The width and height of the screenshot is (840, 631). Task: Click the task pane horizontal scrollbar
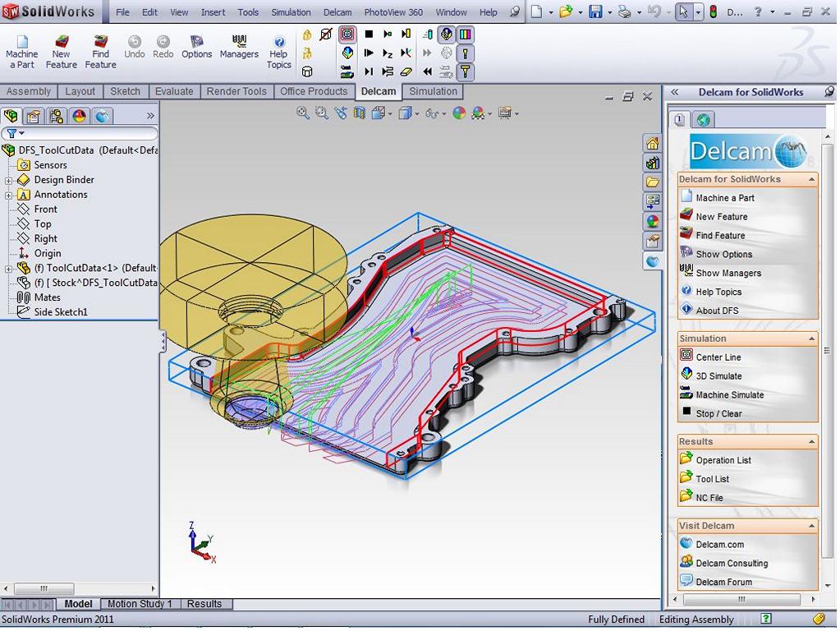743,600
